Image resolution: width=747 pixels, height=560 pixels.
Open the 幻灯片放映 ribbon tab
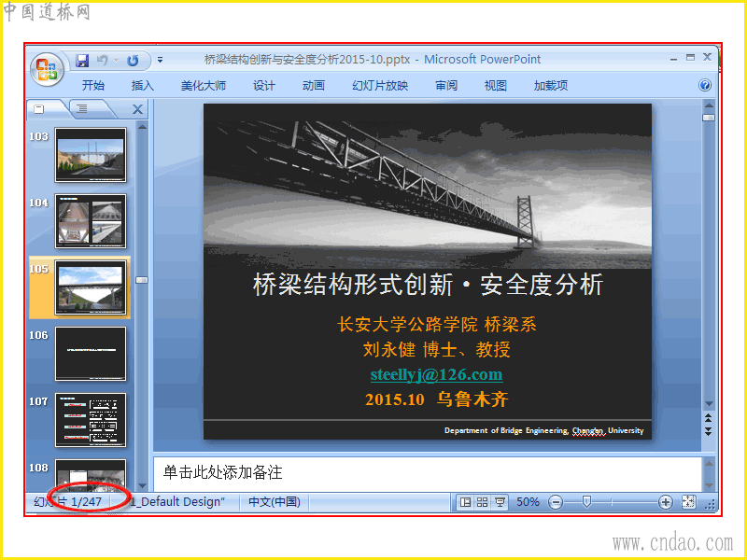coord(380,86)
